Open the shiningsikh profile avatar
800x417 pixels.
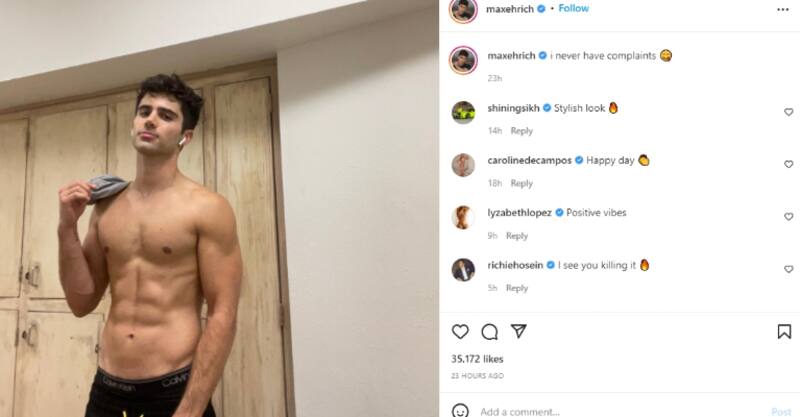(x=463, y=113)
